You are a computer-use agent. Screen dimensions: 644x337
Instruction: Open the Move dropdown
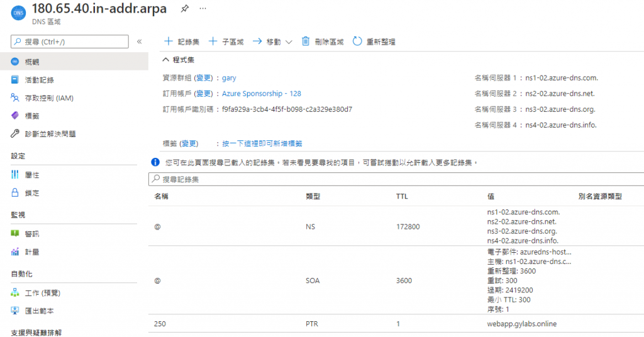(x=272, y=41)
